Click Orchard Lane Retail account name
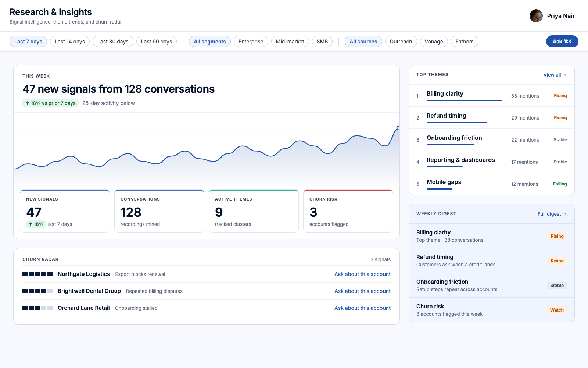This screenshot has width=588, height=368. [x=84, y=308]
